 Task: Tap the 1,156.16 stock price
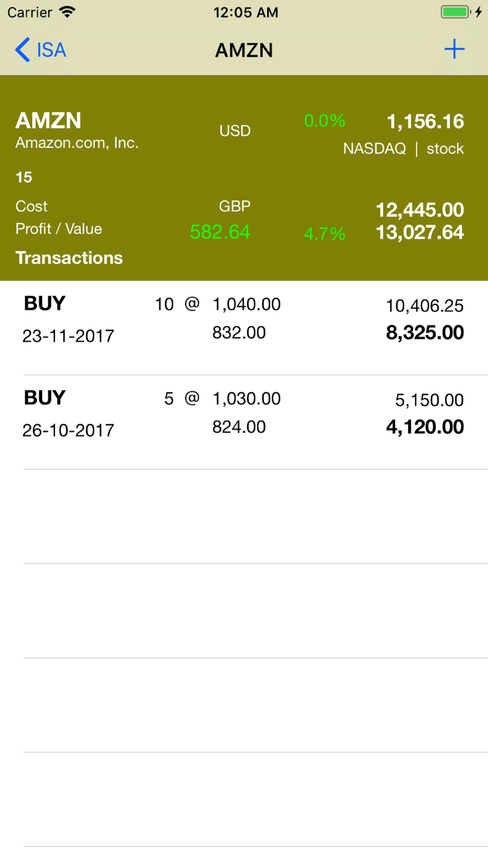tap(425, 121)
